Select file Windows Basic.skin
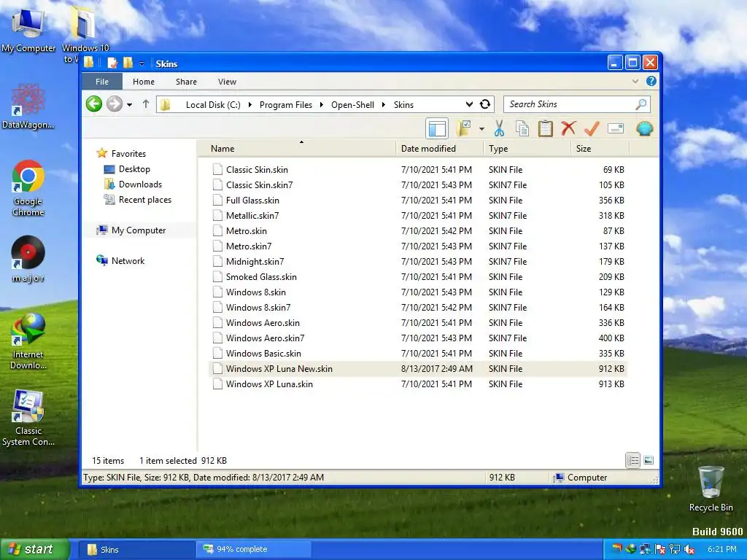The image size is (747, 560). point(418,354)
